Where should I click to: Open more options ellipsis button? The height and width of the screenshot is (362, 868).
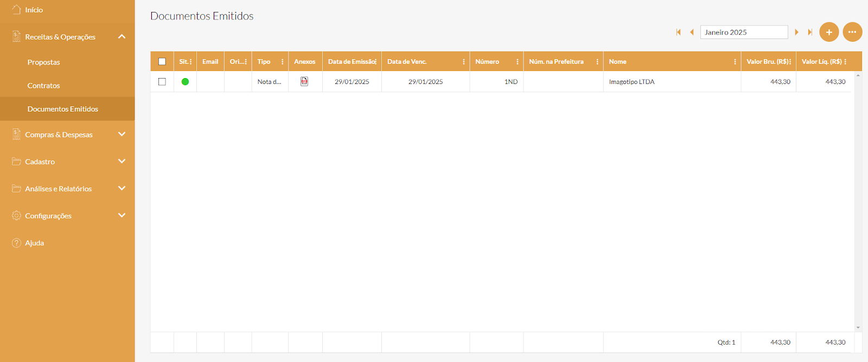[852, 32]
